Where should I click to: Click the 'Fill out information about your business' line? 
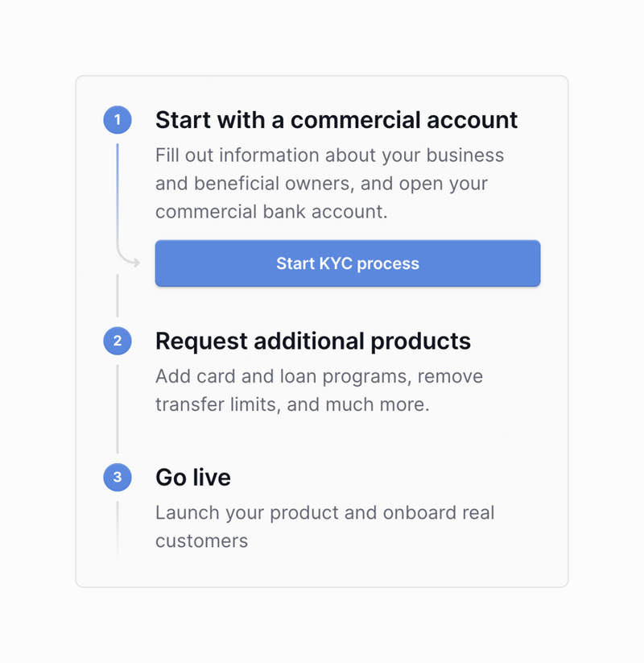(329, 155)
